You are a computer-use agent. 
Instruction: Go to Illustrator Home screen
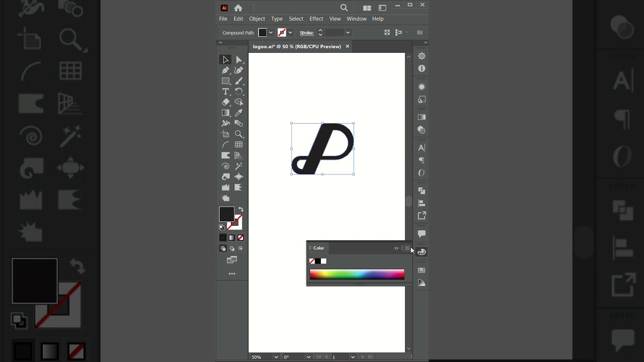pyautogui.click(x=238, y=8)
